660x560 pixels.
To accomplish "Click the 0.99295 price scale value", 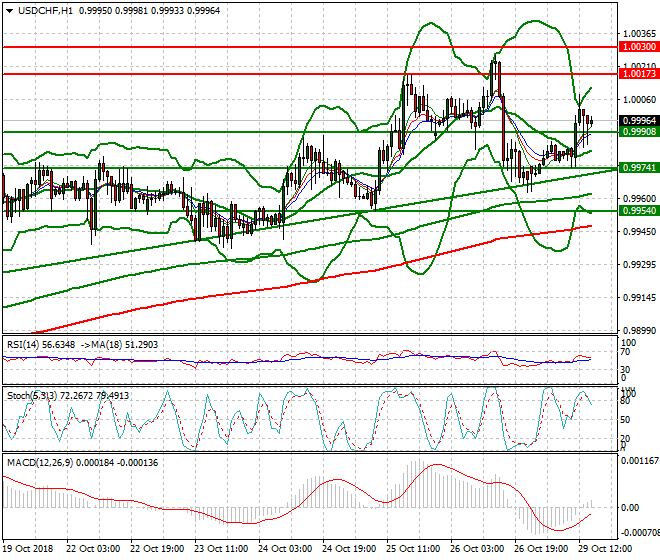I will 639,264.
